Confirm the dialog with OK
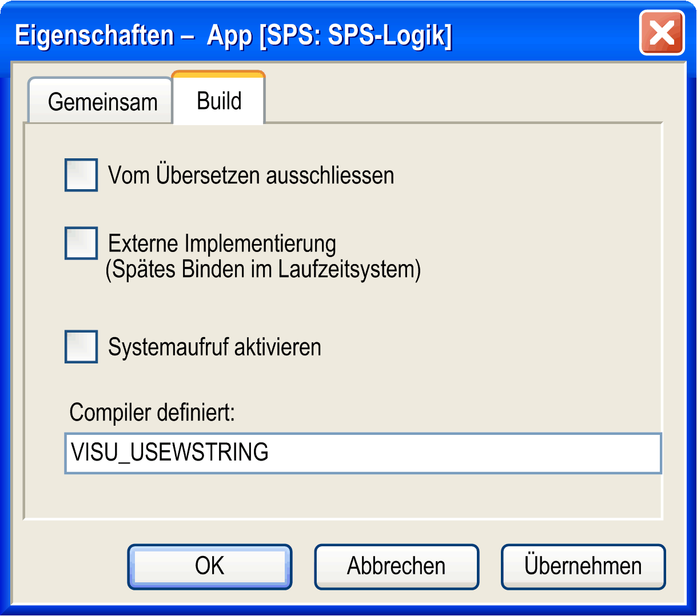 210,566
